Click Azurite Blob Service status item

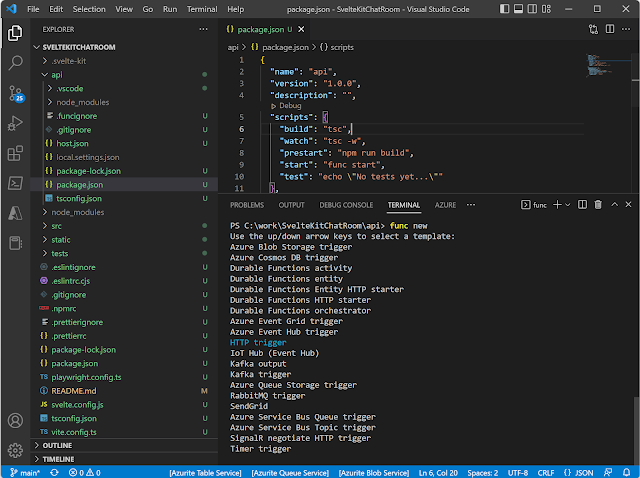click(x=374, y=473)
